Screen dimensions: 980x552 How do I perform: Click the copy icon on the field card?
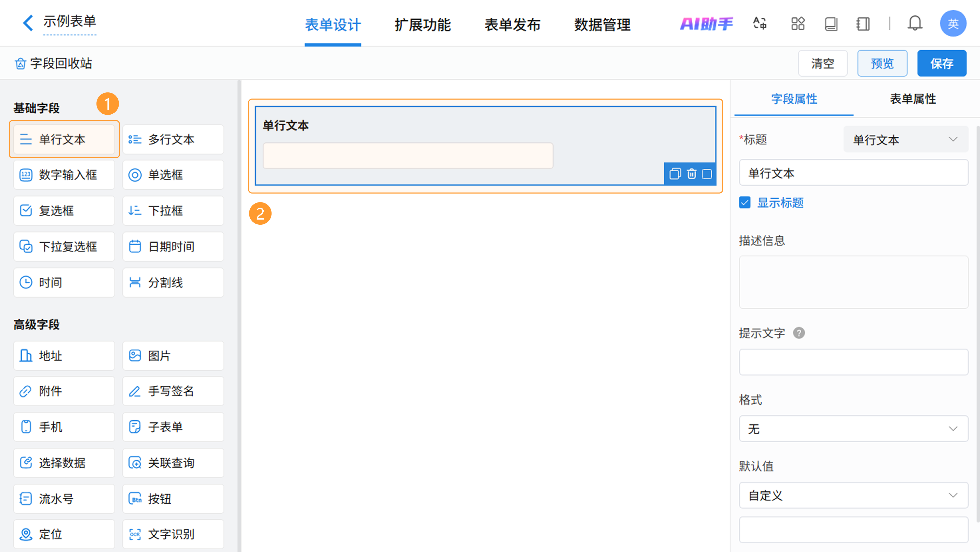tap(675, 174)
